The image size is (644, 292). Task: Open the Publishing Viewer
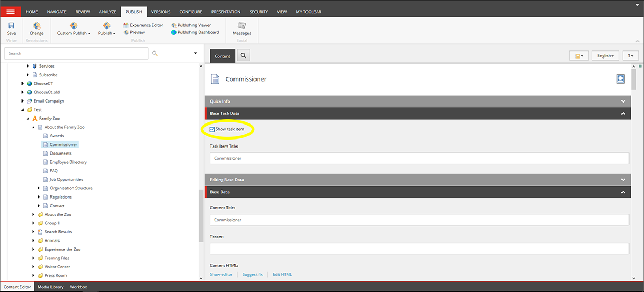(191, 25)
